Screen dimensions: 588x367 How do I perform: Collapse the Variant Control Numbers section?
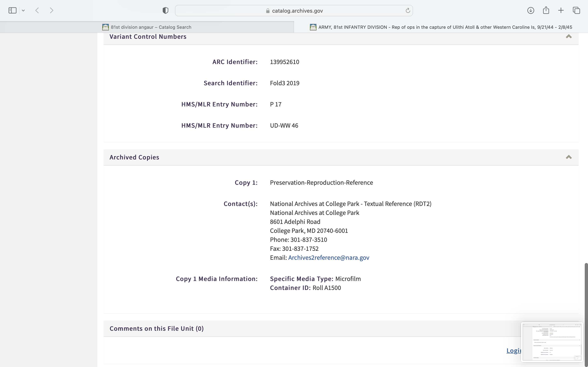(569, 37)
